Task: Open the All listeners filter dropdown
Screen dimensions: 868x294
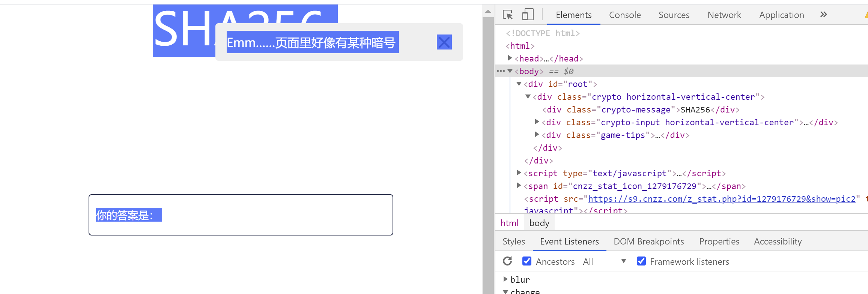Action: 604,261
